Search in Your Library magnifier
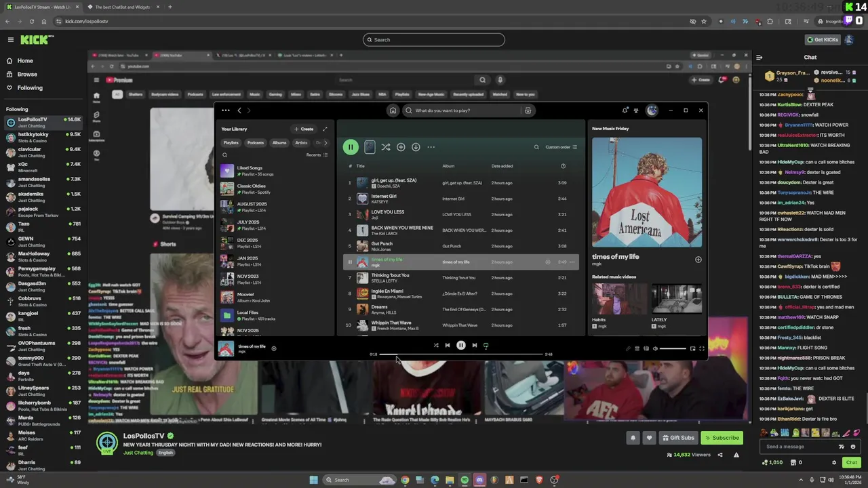 click(x=225, y=155)
